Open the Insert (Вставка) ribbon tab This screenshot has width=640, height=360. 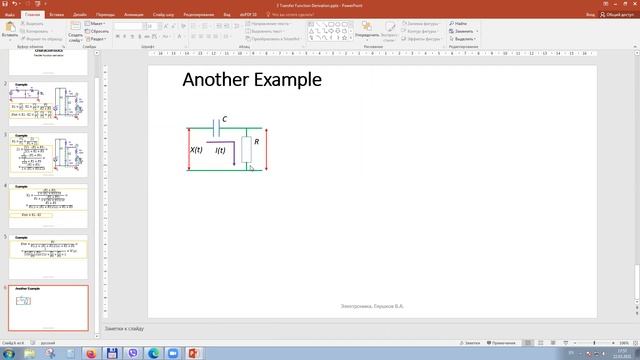coord(56,14)
